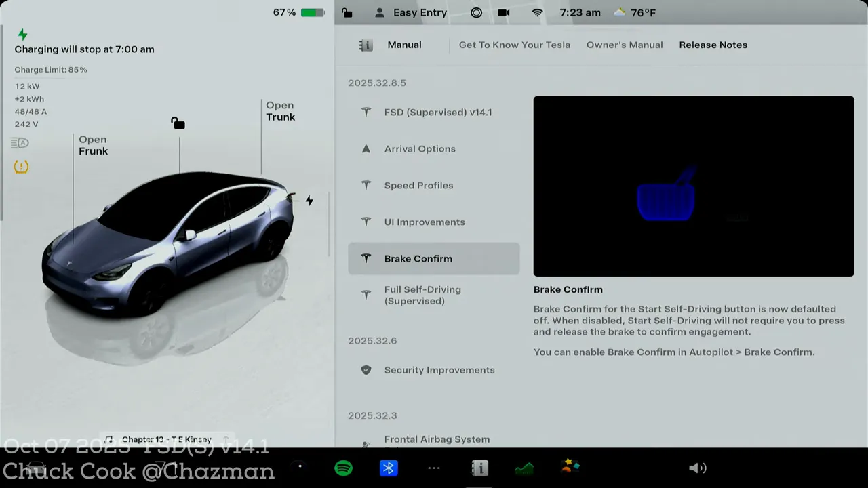Expand the all apps ellipsis menu
Viewport: 868px width, 488px height.
(x=434, y=468)
